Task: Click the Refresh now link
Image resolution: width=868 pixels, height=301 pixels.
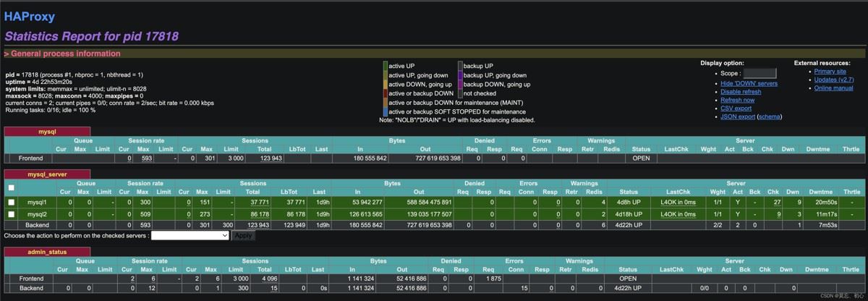Action: 737,100
